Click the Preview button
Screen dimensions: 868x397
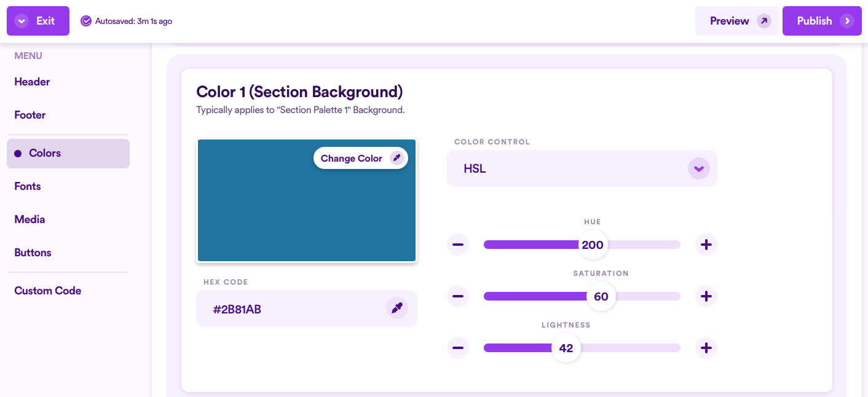737,21
